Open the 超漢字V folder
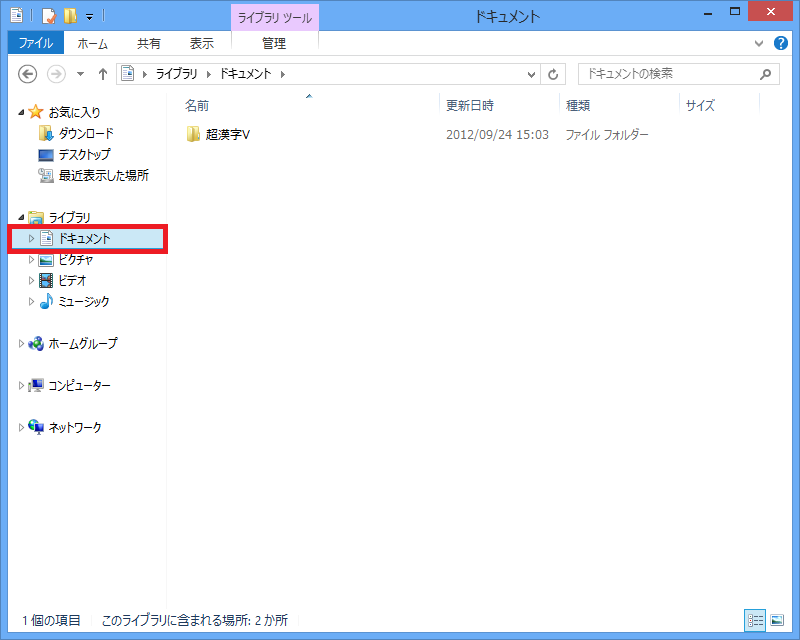Screen dimensions: 800x640 (227, 134)
